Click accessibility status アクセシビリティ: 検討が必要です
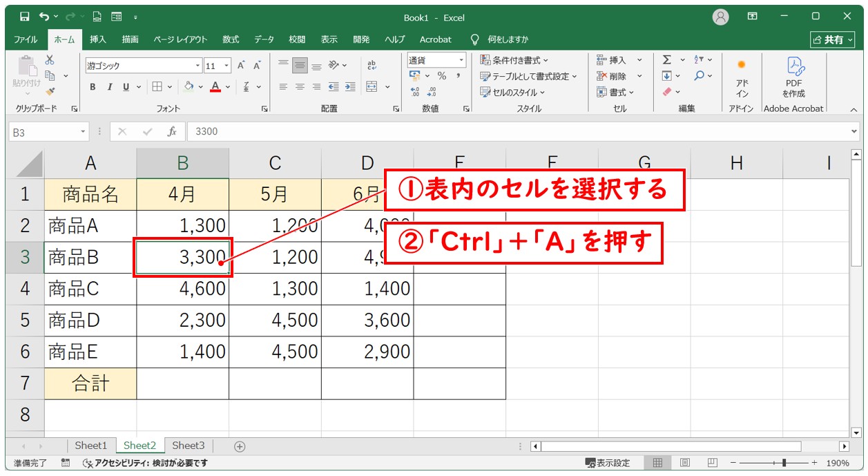The height and width of the screenshot is (476, 868). pos(145,463)
